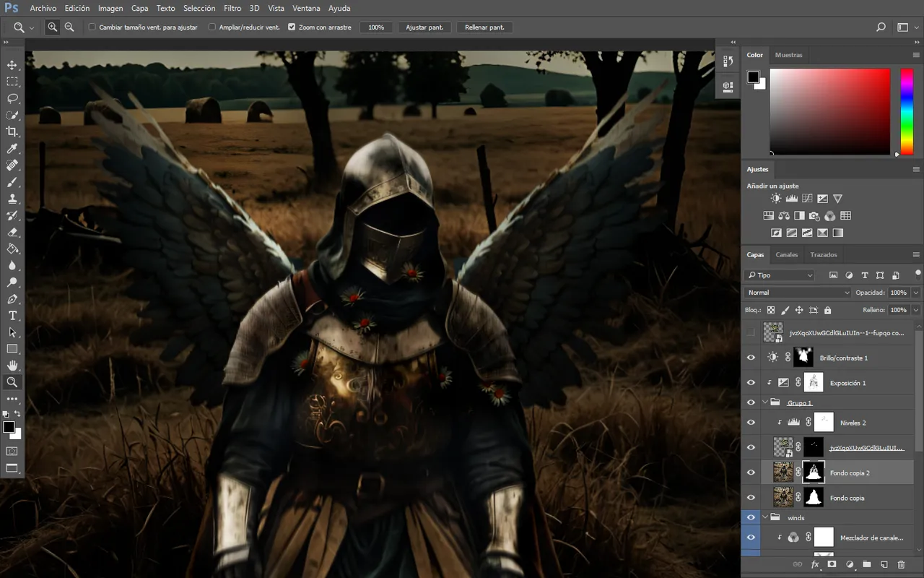Select the Move tool
Viewport: 924px width, 578px height.
coord(12,65)
